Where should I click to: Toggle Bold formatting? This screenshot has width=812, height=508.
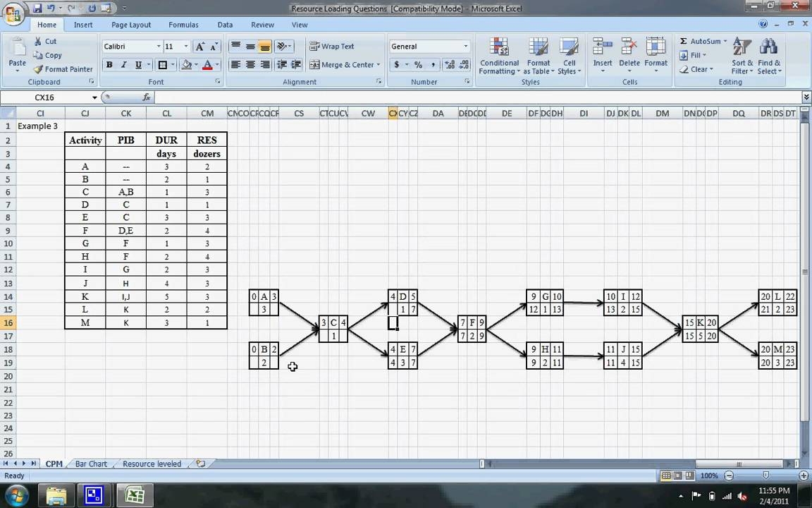point(109,65)
